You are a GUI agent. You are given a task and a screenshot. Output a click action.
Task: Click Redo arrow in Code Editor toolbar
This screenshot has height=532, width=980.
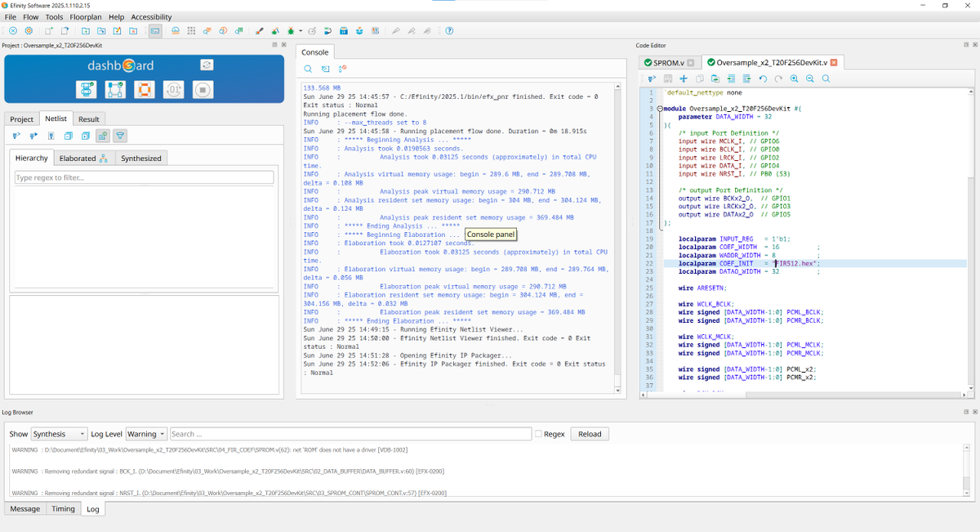click(778, 78)
